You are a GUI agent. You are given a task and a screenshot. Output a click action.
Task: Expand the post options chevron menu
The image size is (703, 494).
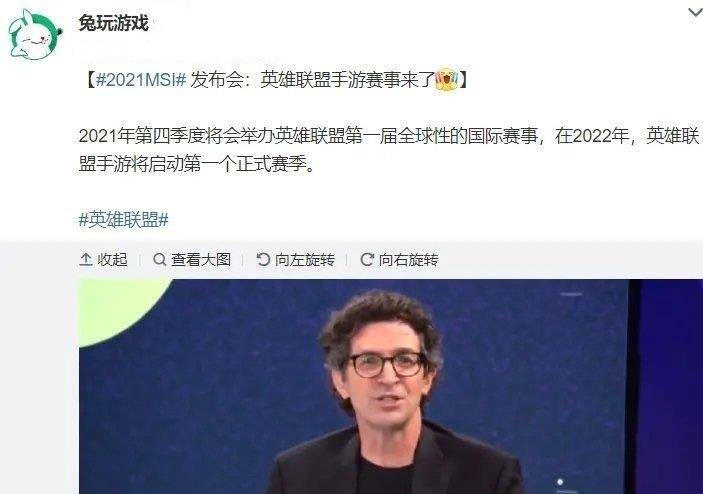[695, 13]
